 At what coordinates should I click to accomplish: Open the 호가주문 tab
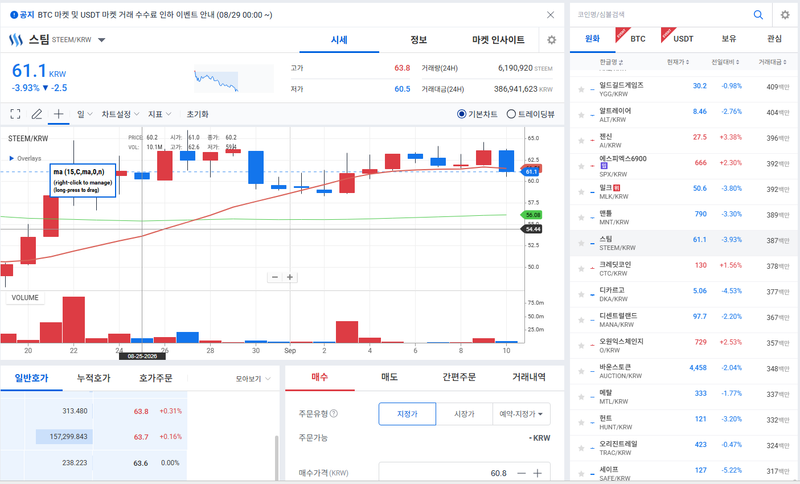(156, 378)
